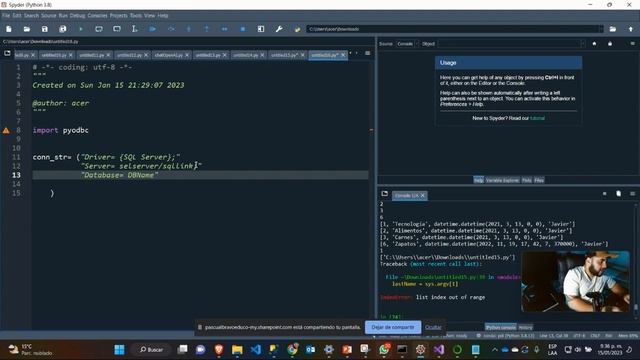640x360 pixels.
Task: Open console tab browse icon
Action: pyautogui.click(x=384, y=194)
